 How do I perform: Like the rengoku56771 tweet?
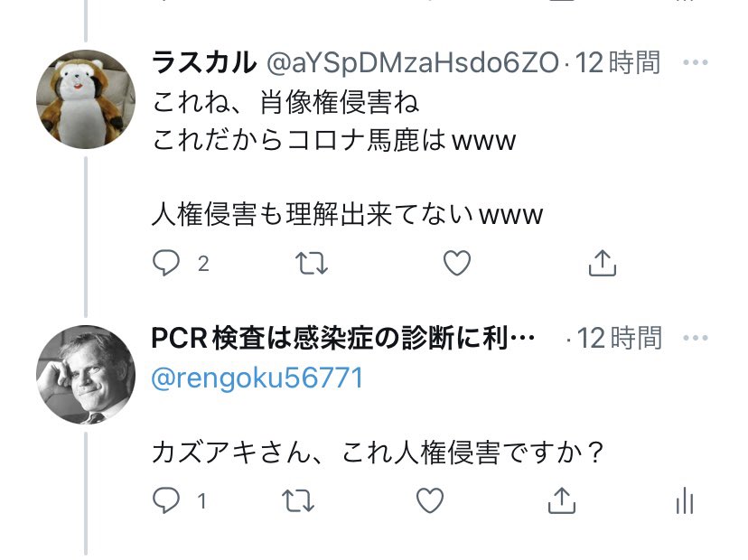click(x=430, y=500)
